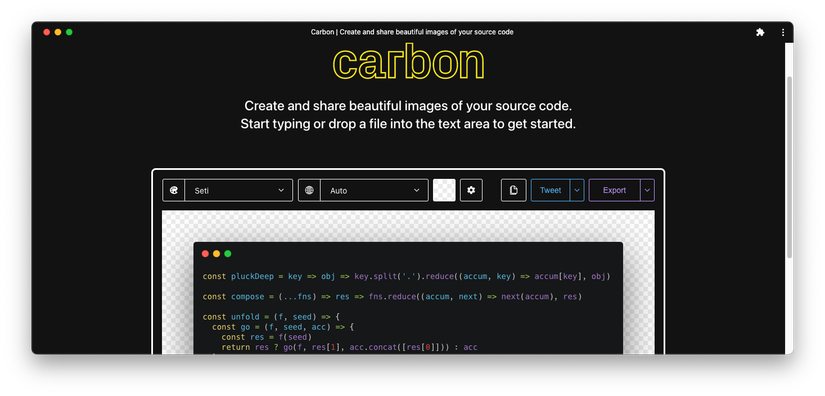
Task: Click the 'const go' code line
Action: (283, 327)
